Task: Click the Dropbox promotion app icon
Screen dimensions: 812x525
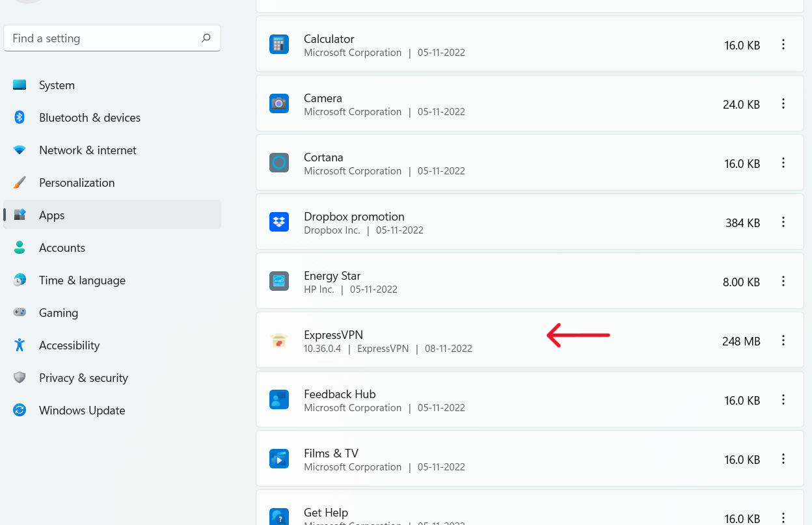Action: pos(279,222)
